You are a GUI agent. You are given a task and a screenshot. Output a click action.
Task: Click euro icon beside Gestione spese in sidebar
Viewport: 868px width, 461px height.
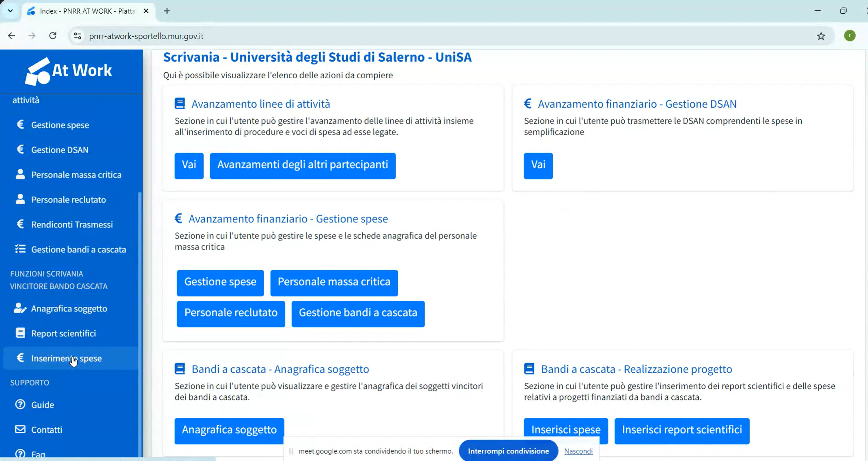[x=20, y=125]
